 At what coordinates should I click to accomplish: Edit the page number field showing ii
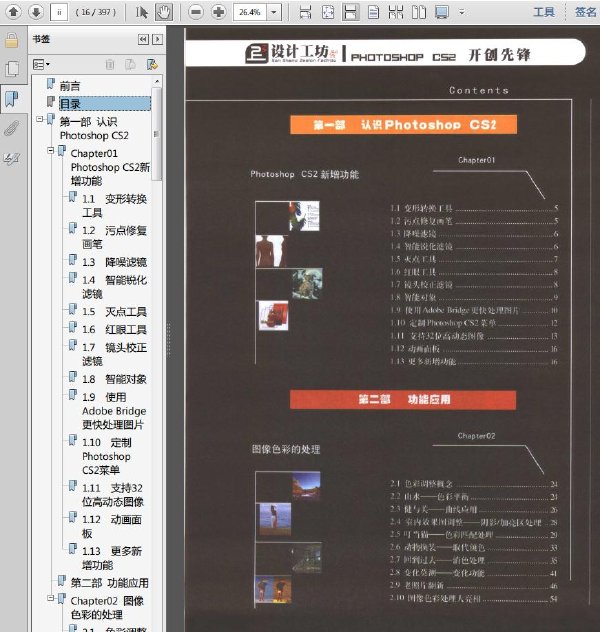(59, 12)
